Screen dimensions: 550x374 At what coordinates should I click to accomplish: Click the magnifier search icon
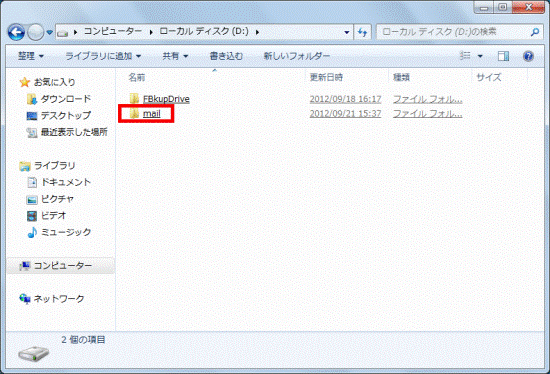[535, 32]
